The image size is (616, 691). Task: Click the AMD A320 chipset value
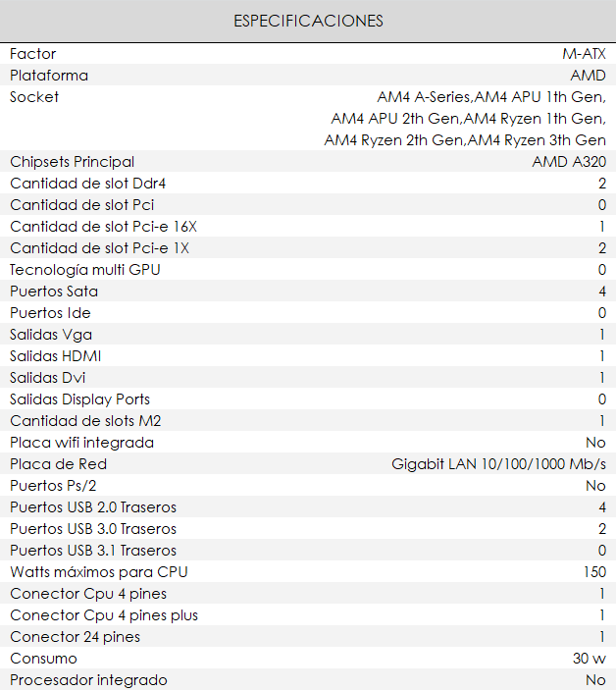click(569, 162)
